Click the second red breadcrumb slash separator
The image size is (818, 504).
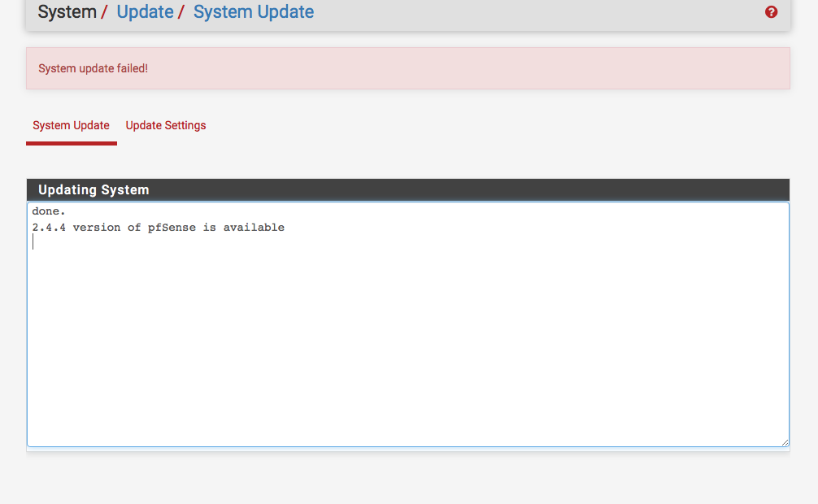(x=181, y=12)
